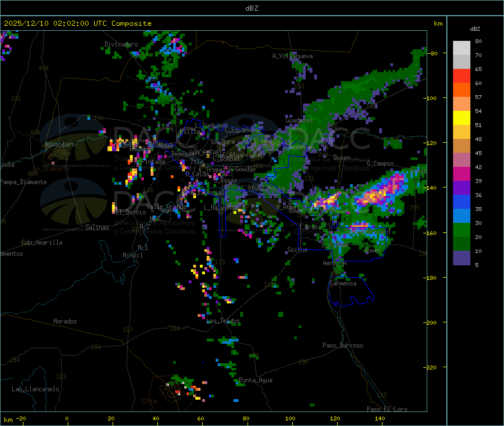This screenshot has width=504, height=426.
Task: Click the 'Valle_Grande' map label
Action: pos(166,207)
